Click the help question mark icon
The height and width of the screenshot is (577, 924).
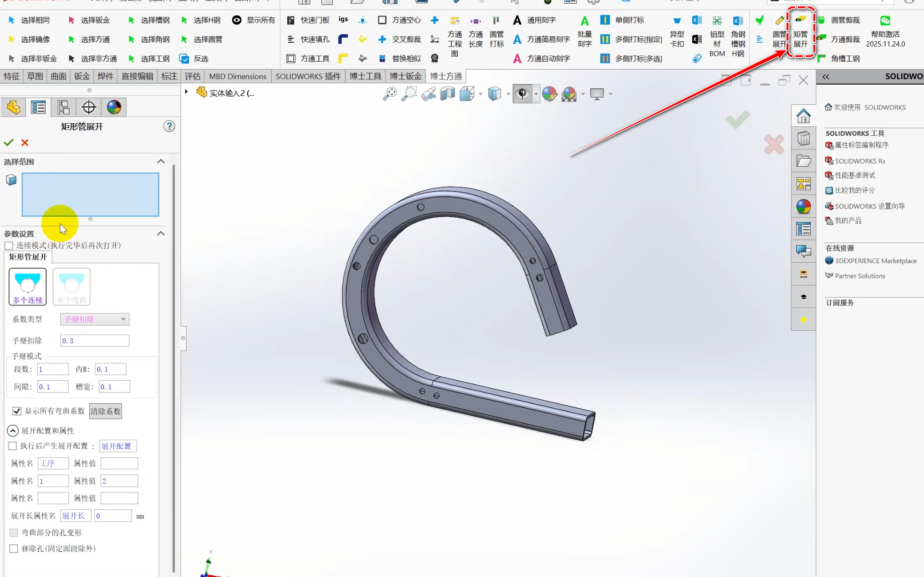point(169,126)
